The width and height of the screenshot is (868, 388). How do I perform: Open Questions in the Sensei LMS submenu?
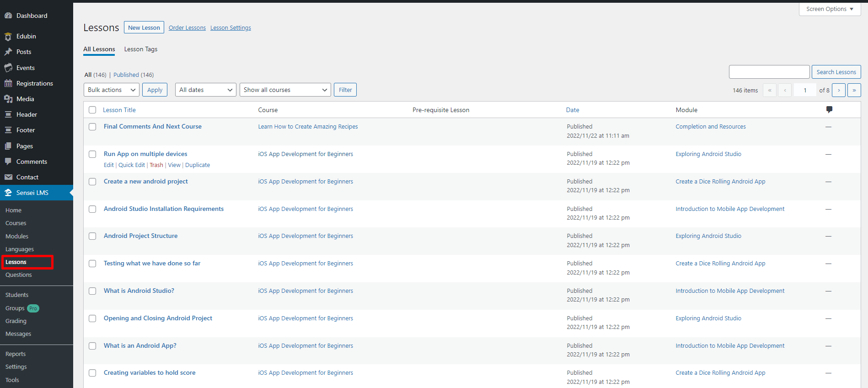(x=19, y=275)
